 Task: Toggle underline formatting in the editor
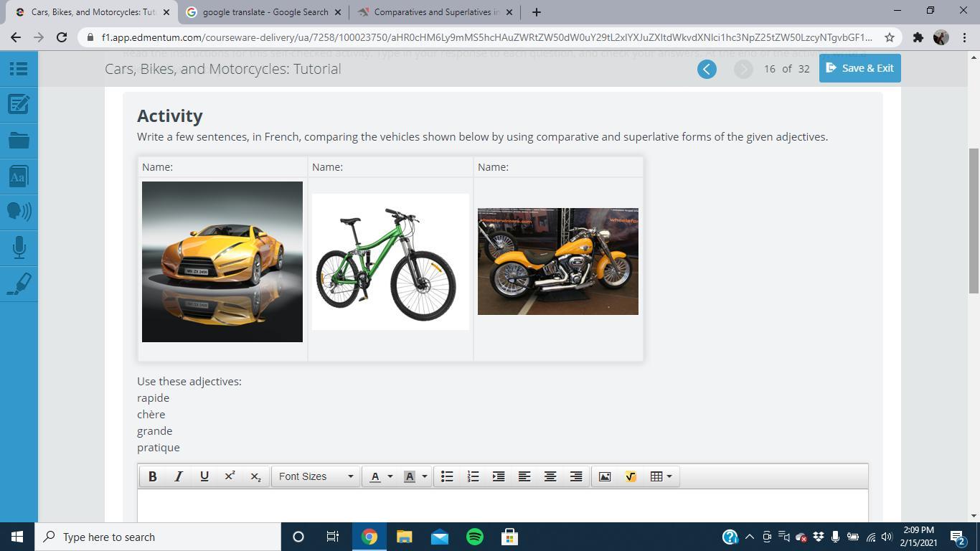(204, 476)
